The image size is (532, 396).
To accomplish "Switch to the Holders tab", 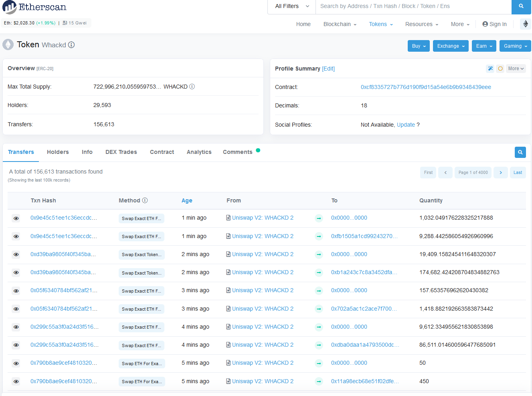I will (58, 152).
